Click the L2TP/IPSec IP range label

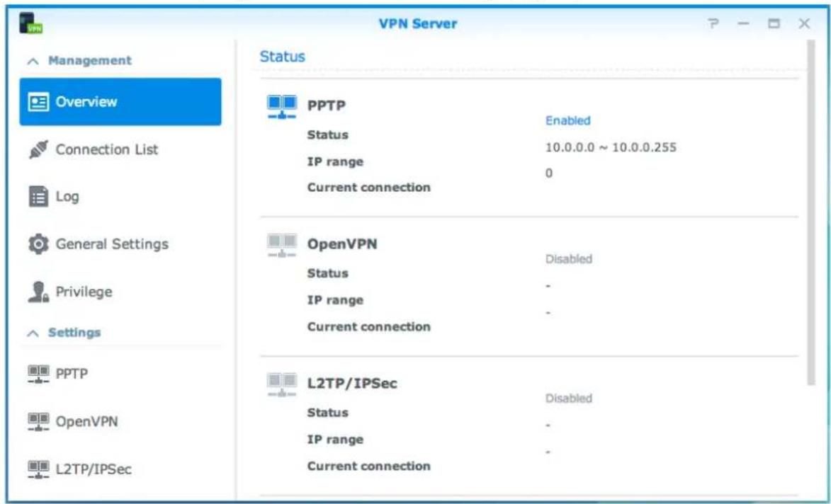pos(335,440)
